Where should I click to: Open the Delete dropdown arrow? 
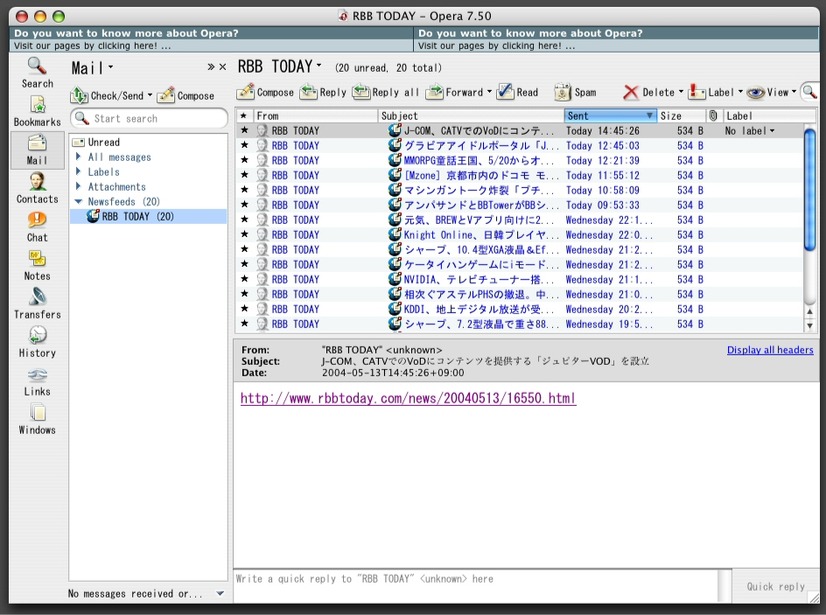point(681,92)
